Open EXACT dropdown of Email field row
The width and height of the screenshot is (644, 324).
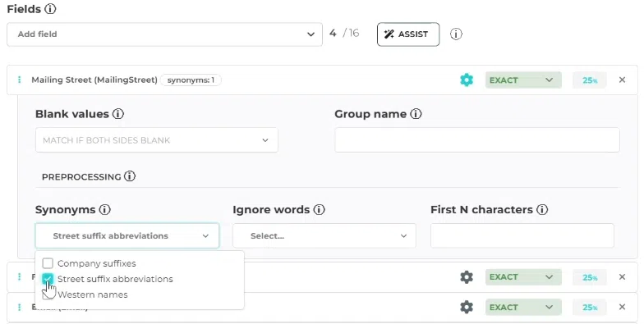[523, 307]
